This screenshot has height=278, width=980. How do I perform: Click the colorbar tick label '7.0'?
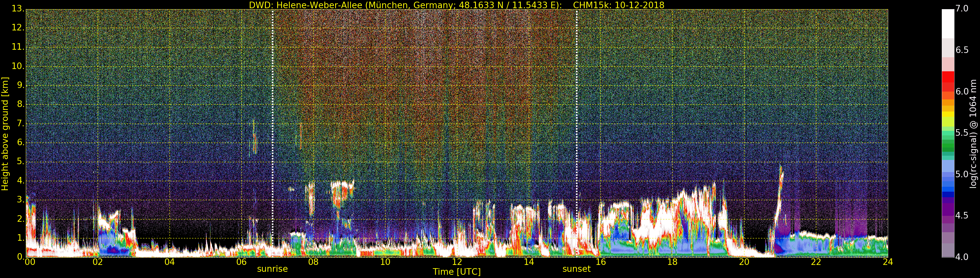pos(962,9)
